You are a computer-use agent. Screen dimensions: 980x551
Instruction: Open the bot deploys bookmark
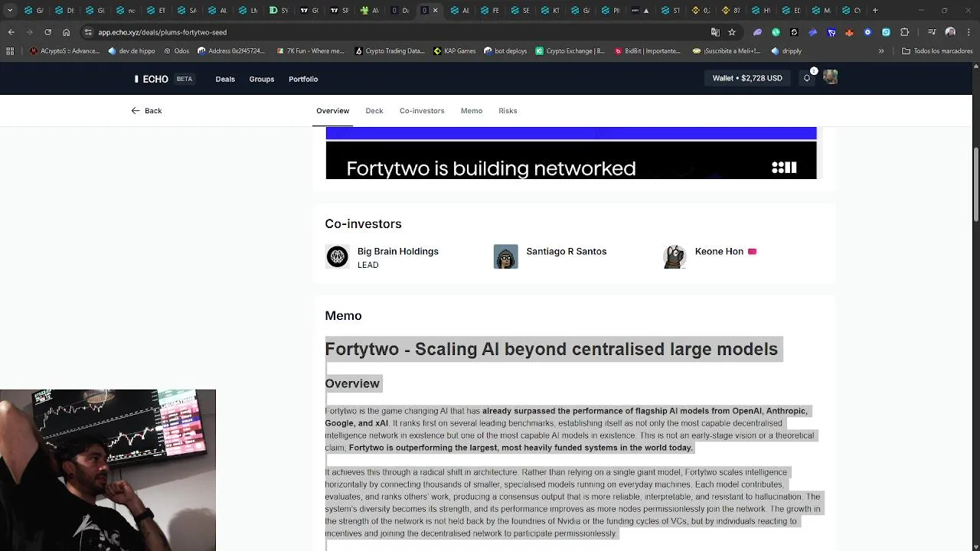coord(505,51)
